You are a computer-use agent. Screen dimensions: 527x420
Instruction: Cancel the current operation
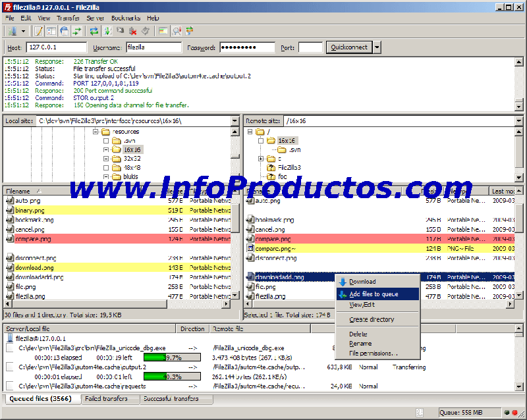click(x=120, y=31)
